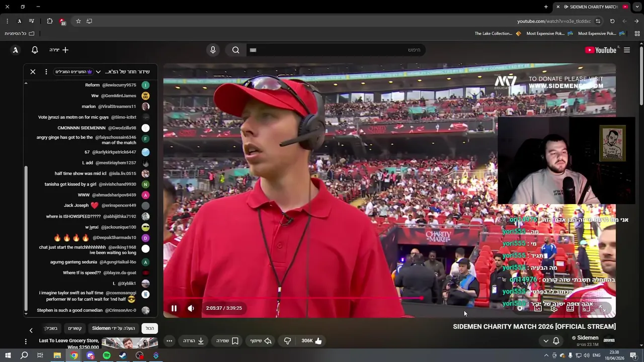
Task: Open Steam from the taskbar
Action: point(123,355)
